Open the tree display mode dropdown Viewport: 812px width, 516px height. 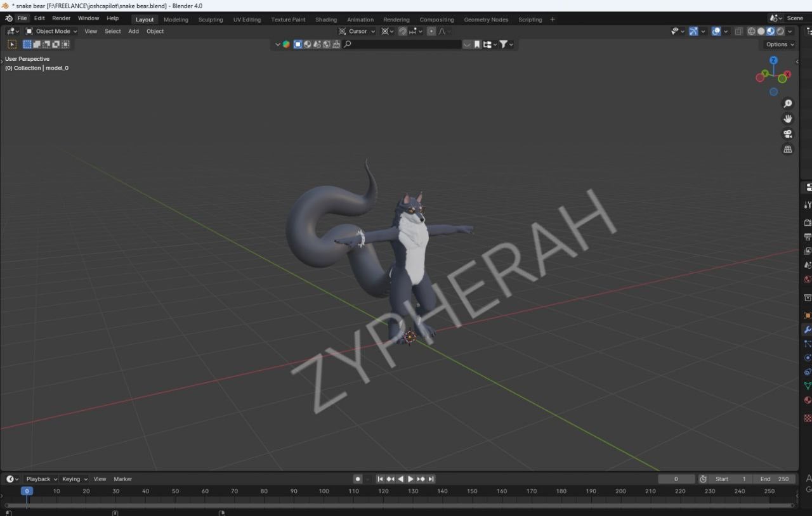point(489,44)
